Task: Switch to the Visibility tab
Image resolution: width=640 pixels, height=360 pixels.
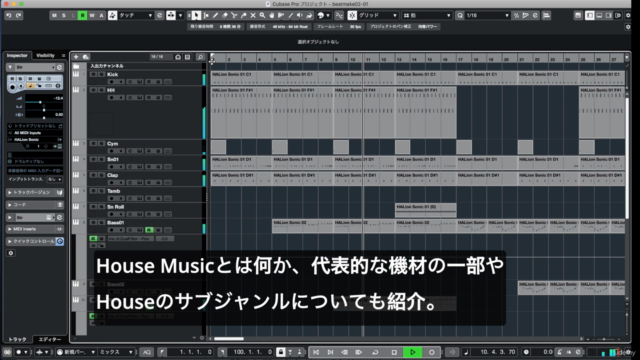Action: coord(45,56)
